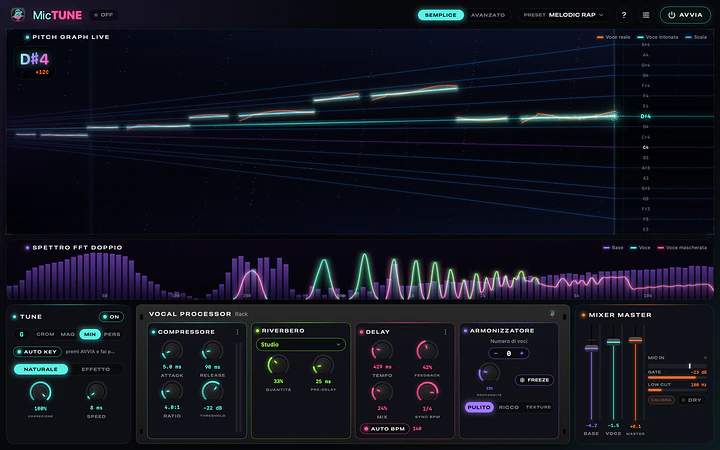Open the Studio reverb type dropdown
The image size is (720, 450).
(x=301, y=344)
